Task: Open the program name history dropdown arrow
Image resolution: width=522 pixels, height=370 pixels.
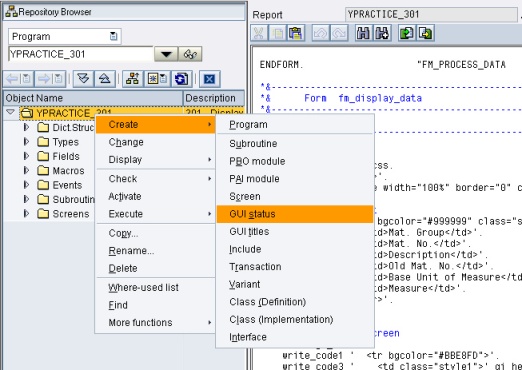Action: [x=166, y=54]
